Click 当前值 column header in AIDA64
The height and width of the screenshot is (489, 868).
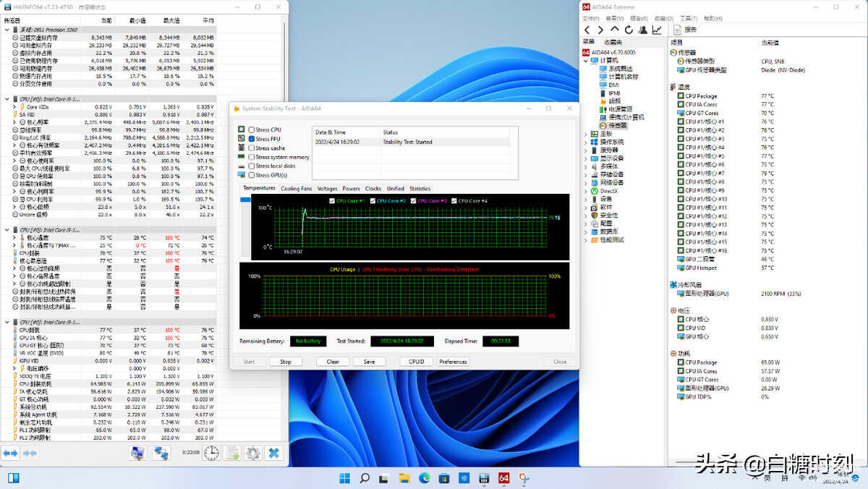coord(770,42)
